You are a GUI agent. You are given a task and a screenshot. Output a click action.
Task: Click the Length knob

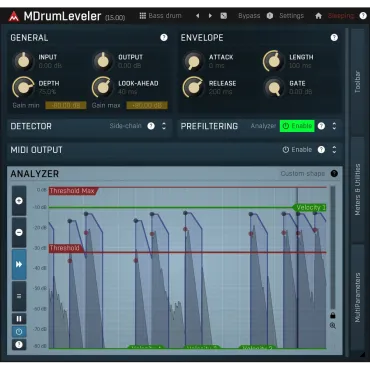(273, 61)
